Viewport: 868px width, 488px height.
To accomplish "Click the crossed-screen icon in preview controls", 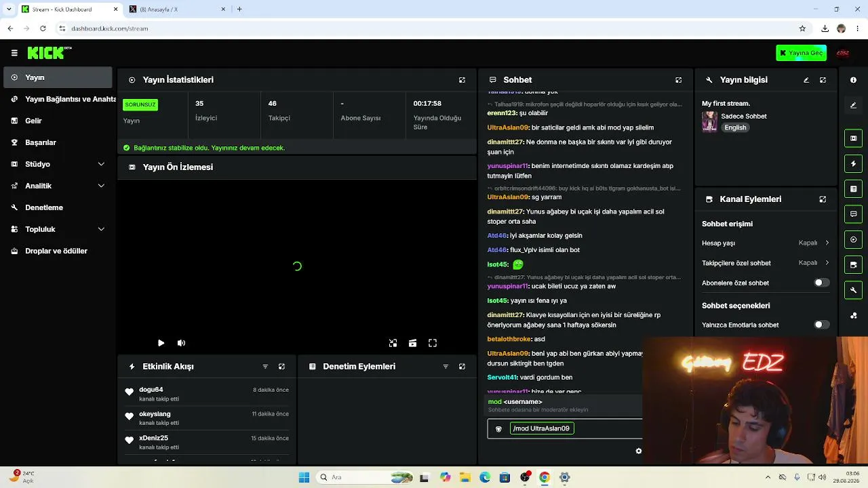I will pos(393,343).
